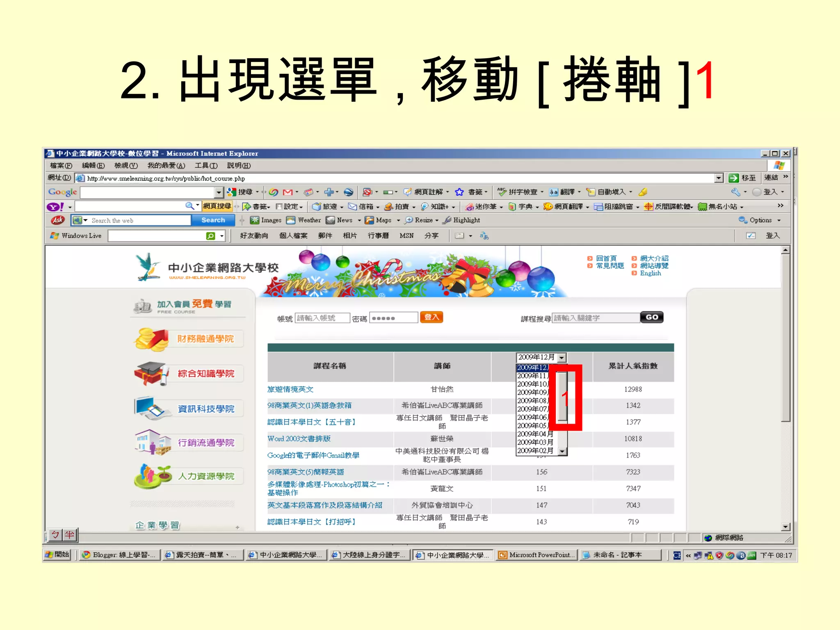Click the Maps icon on Ask toolbar
Viewport: 840px width, 630px height.
370,220
